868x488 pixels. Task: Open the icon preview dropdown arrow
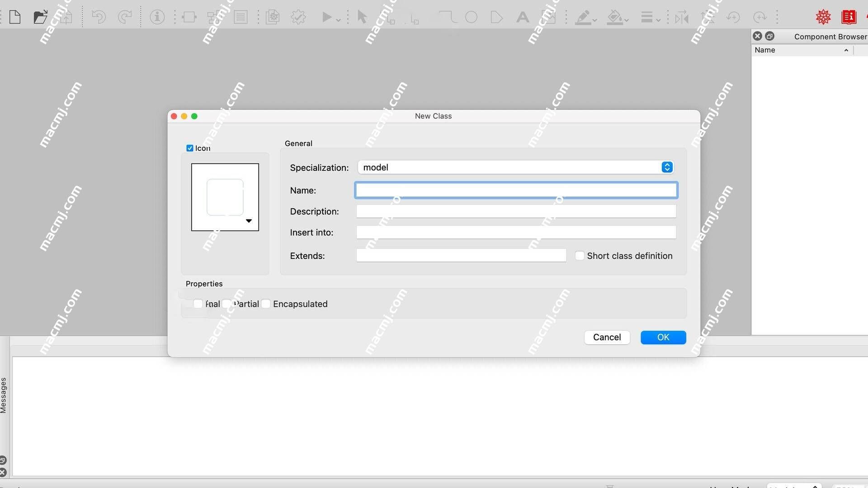[x=249, y=221]
